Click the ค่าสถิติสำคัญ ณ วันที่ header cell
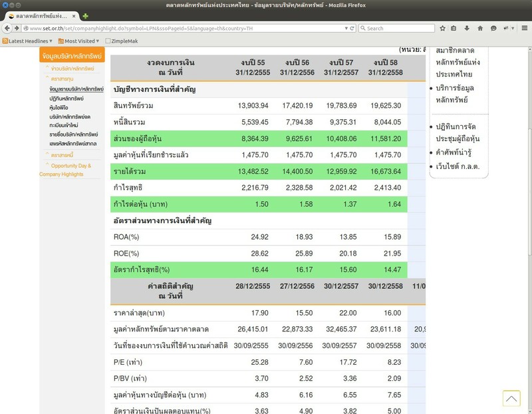Image resolution: width=532 pixels, height=414 pixels. (x=170, y=291)
